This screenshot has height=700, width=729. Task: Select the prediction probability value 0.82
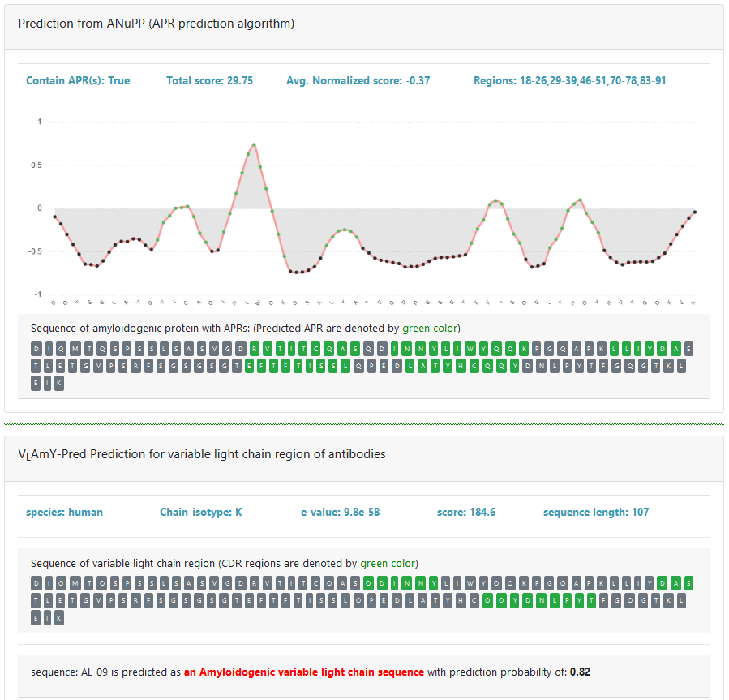pyautogui.click(x=581, y=672)
